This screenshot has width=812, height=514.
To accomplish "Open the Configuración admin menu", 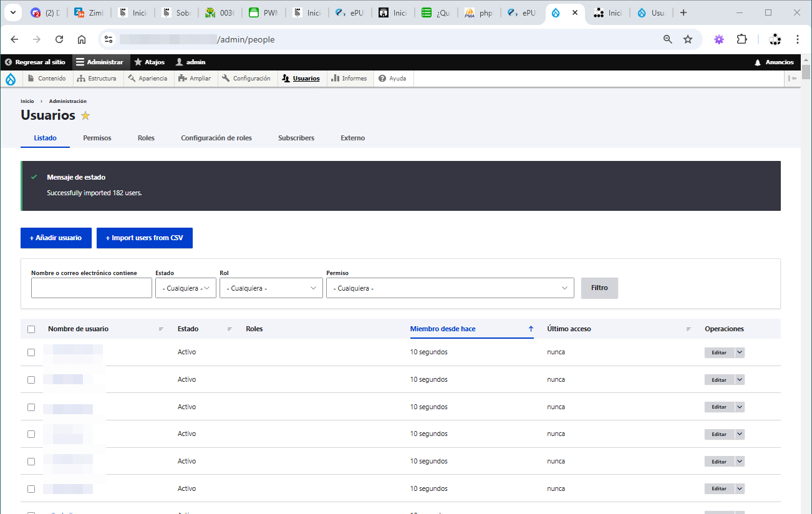I will 246,79.
